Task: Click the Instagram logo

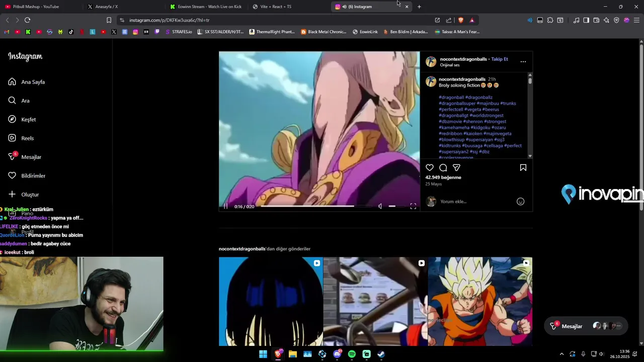Action: pos(25,56)
